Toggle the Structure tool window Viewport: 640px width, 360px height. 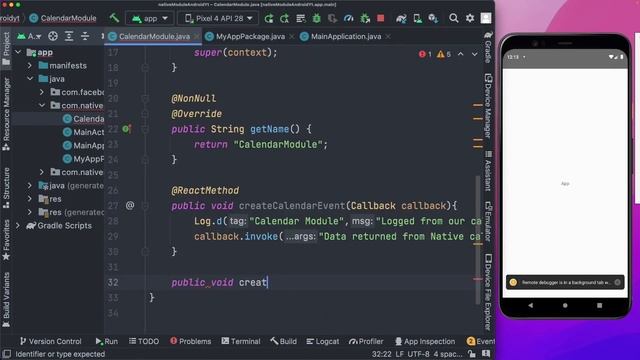(x=6, y=187)
